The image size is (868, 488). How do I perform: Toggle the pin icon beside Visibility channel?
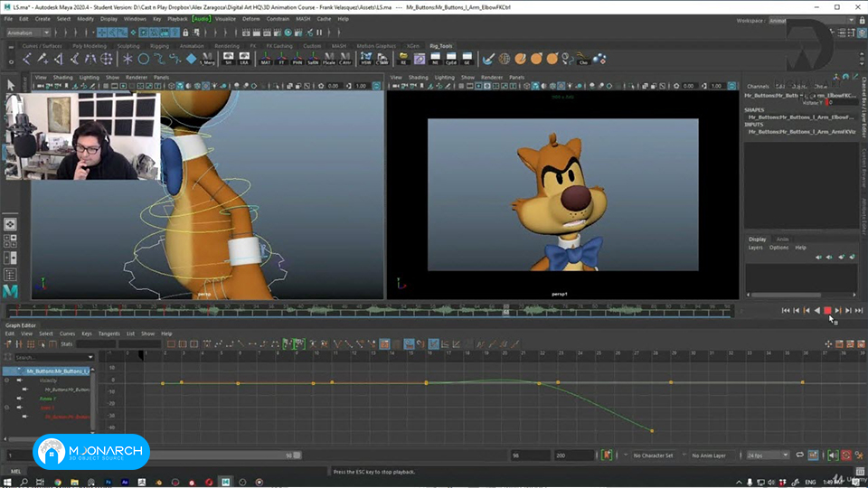(x=19, y=380)
